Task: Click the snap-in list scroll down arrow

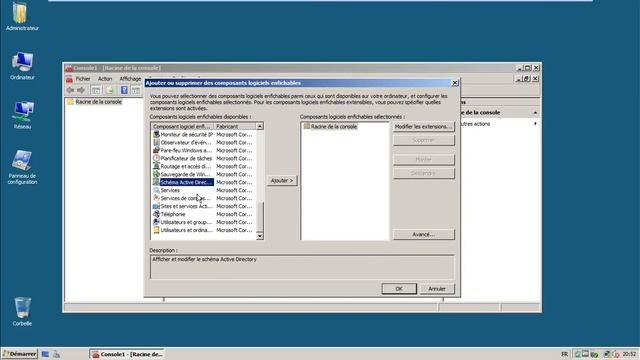Action: point(260,236)
